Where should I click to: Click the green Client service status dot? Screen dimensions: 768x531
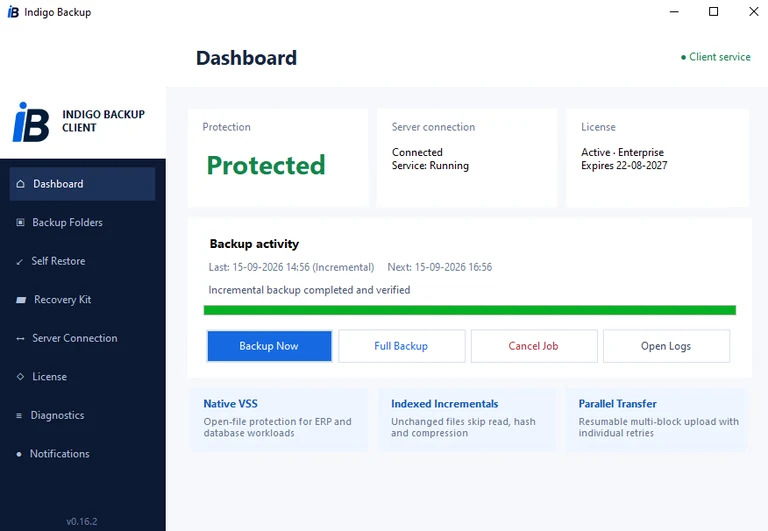point(683,57)
